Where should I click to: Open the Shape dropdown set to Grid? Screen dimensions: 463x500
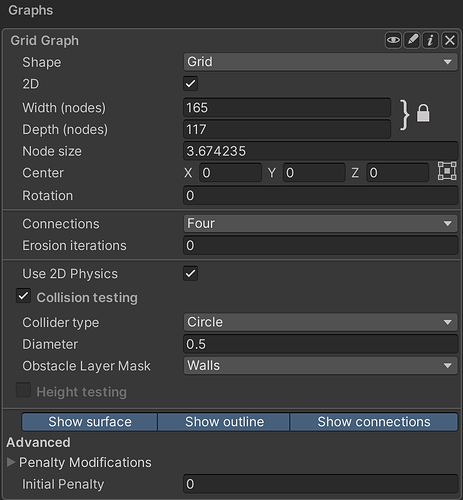coord(320,62)
